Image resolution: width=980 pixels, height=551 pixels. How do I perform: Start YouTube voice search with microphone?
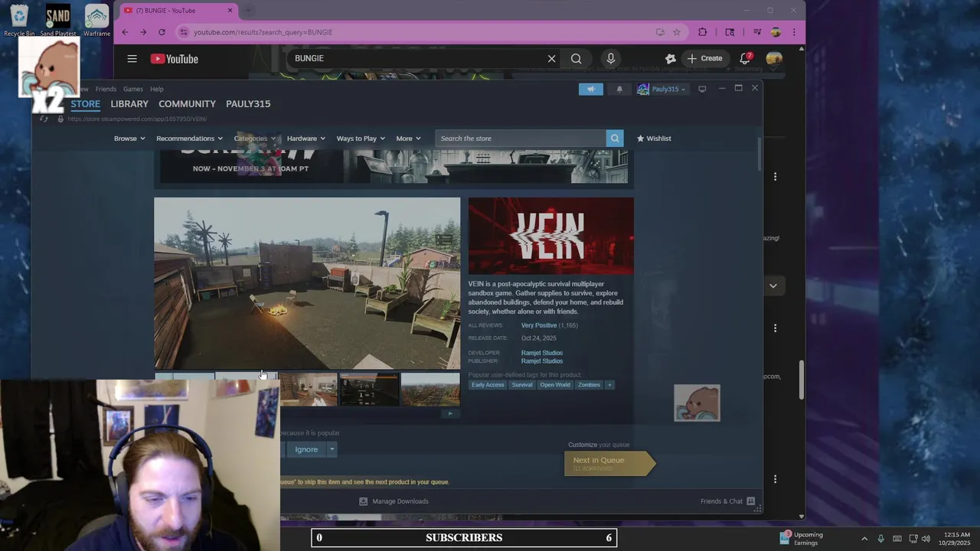610,59
